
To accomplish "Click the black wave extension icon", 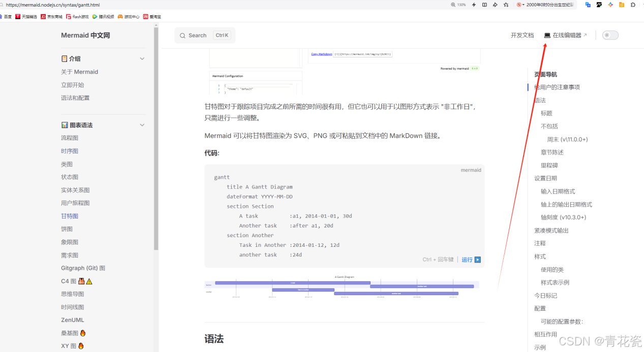I will (x=599, y=5).
